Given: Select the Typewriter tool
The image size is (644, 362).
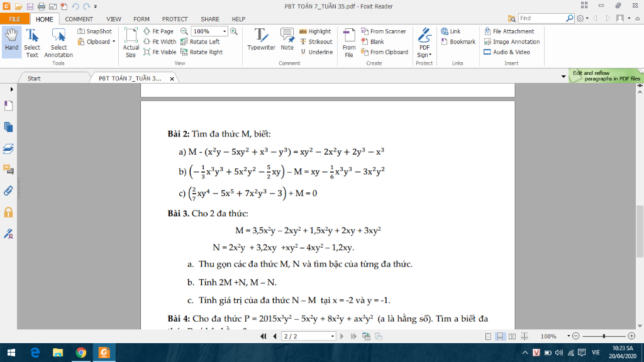Looking at the screenshot, I should pyautogui.click(x=261, y=40).
